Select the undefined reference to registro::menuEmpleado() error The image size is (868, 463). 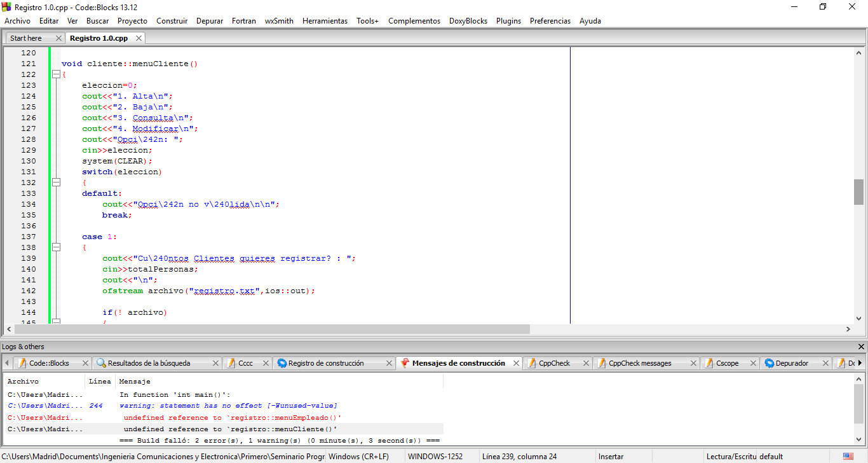[x=224, y=418]
